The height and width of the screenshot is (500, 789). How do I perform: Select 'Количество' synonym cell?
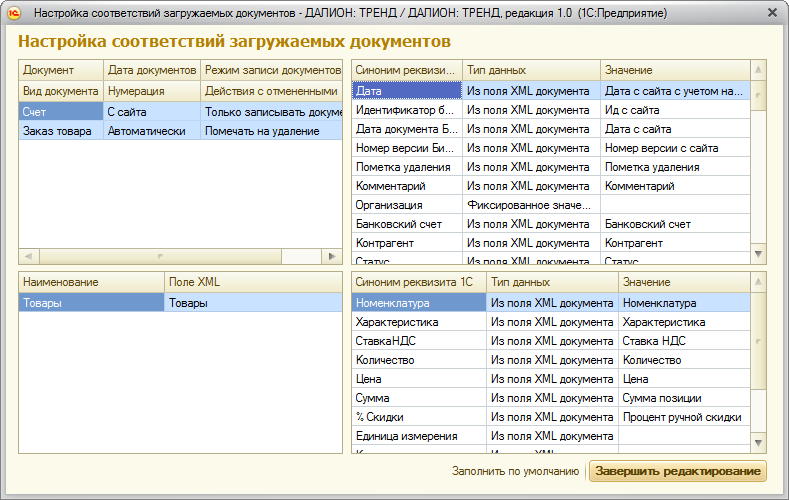coord(419,360)
